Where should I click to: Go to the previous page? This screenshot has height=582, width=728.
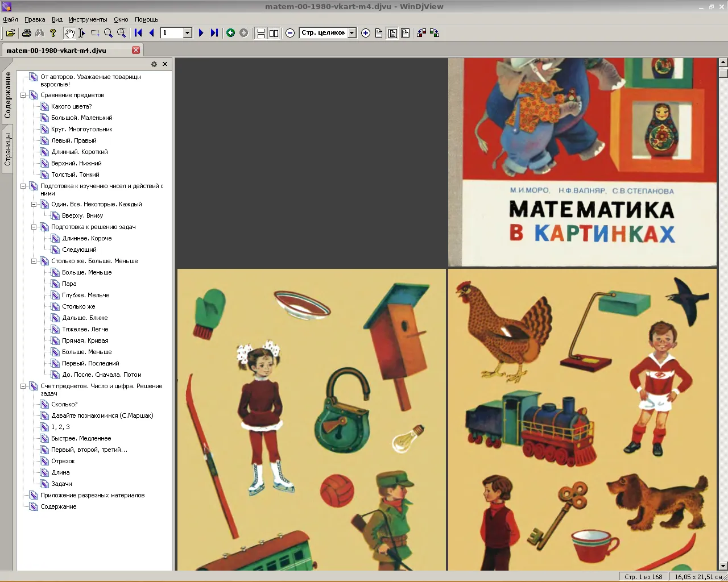pos(151,33)
